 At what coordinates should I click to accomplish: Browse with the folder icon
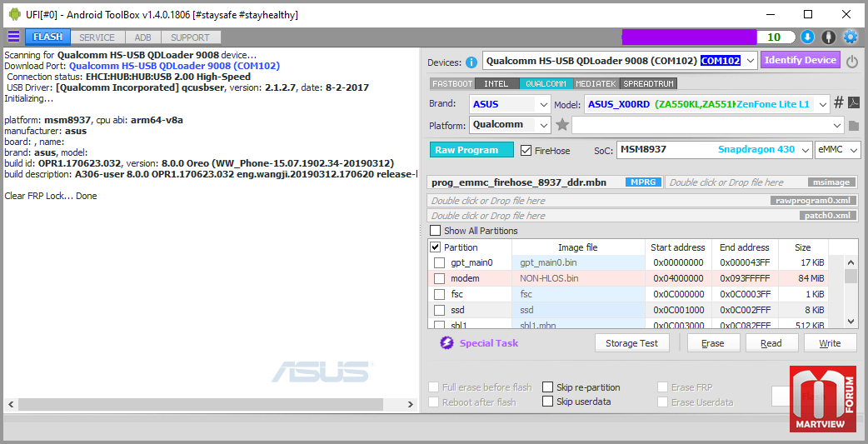coord(854,126)
